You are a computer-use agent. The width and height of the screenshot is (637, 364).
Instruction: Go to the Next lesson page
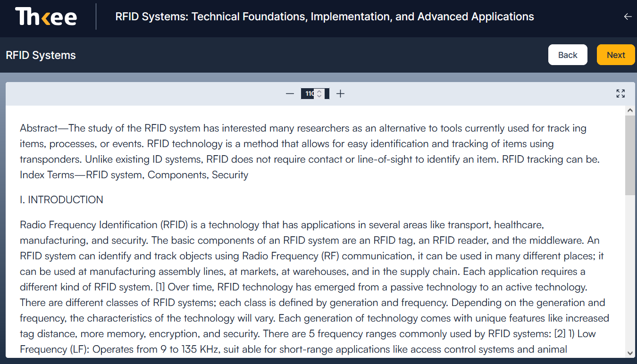(615, 55)
